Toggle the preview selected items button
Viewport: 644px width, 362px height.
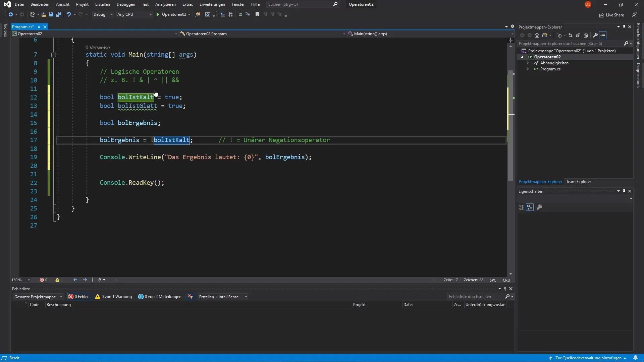(603, 35)
